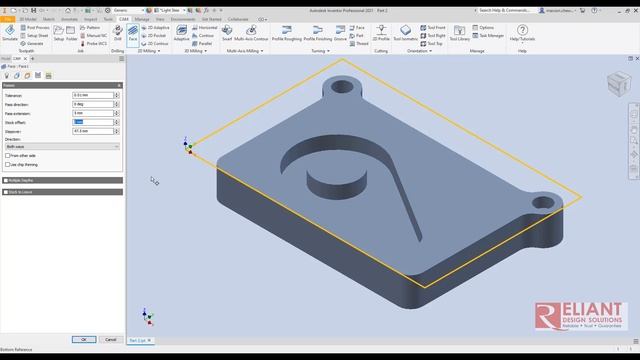Pick the Horizontal 3D milling strategy
Viewport: 640px width, 360px height.
[x=204, y=28]
